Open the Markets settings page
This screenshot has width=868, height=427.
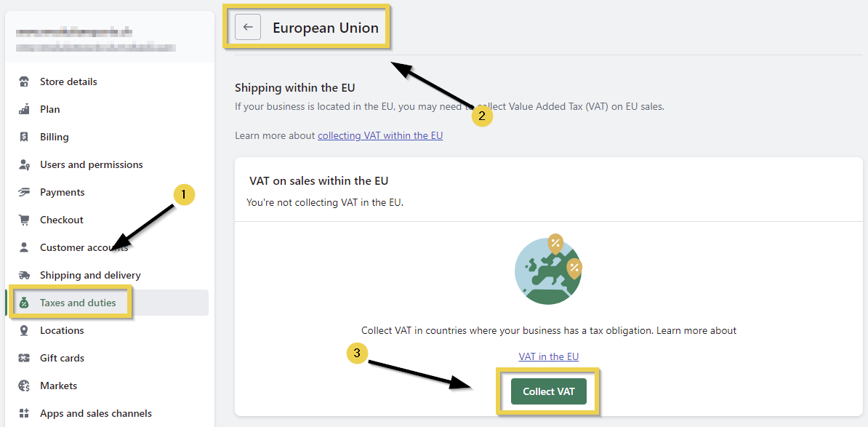pos(58,386)
